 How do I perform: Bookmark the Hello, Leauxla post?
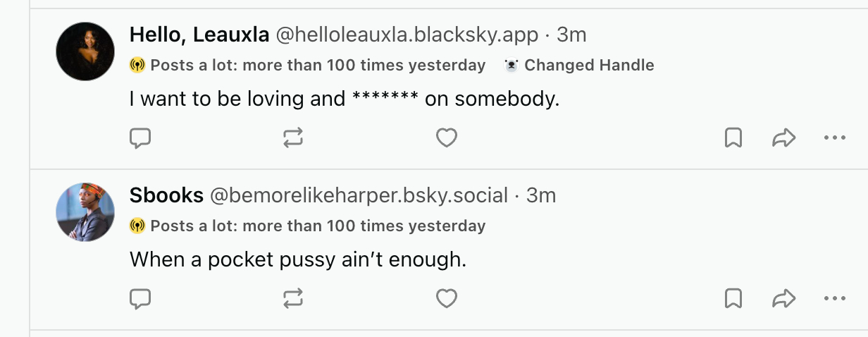[x=733, y=138]
